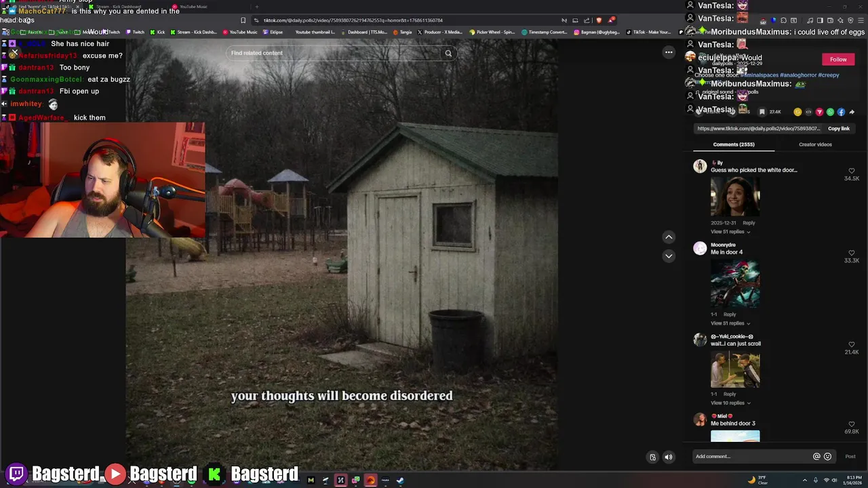Open more share options arrow
868x488 pixels.
(x=852, y=112)
